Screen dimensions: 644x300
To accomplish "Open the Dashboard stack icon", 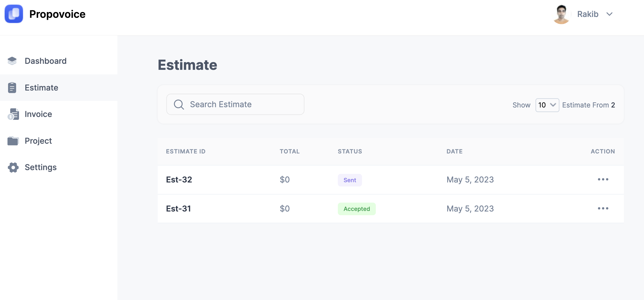I will tap(12, 61).
